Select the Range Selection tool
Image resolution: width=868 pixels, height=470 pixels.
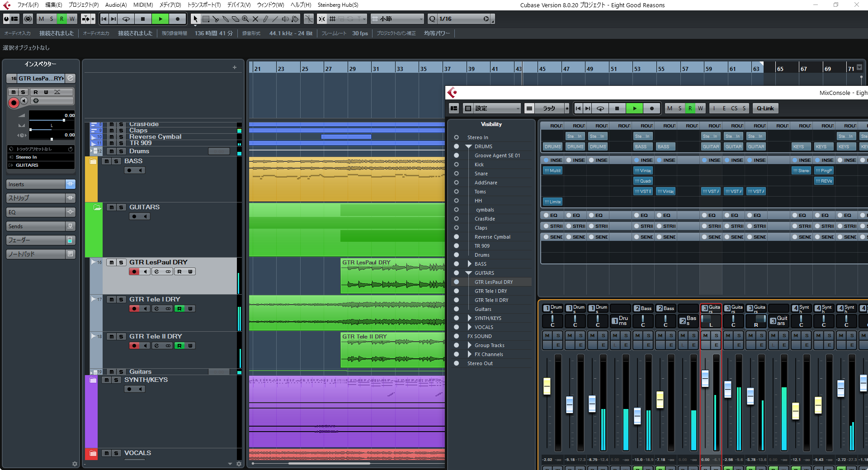[206, 19]
